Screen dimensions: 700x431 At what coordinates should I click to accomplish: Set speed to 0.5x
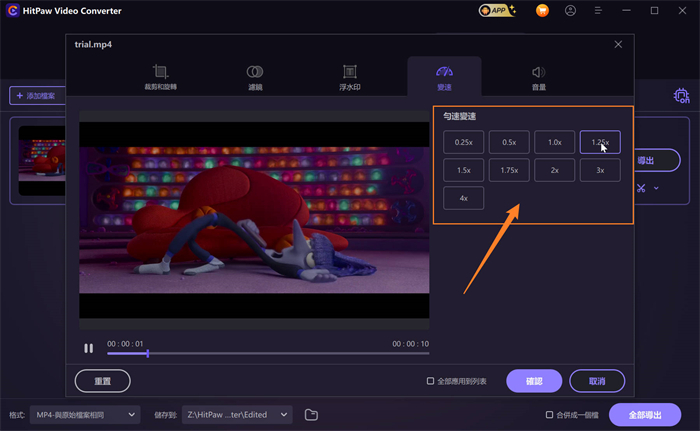(x=509, y=142)
